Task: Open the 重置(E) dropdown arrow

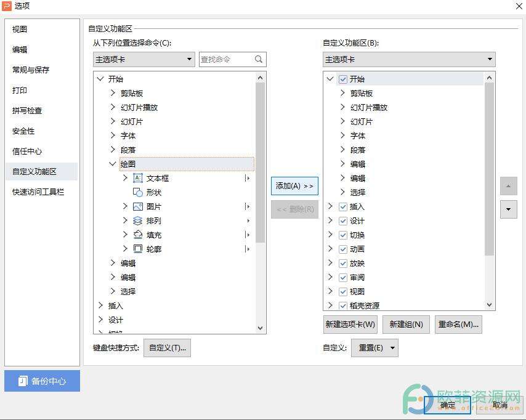Action: click(393, 348)
